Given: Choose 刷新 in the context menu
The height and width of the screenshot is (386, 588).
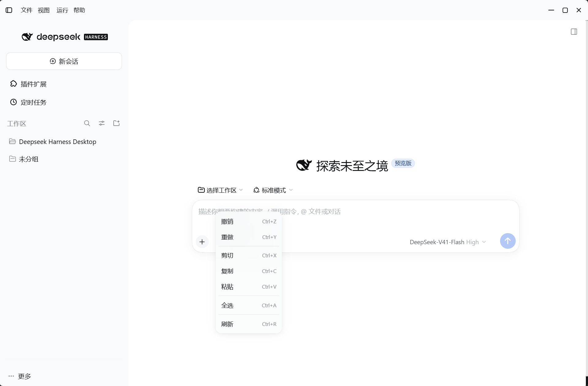Looking at the screenshot, I should click(249, 324).
